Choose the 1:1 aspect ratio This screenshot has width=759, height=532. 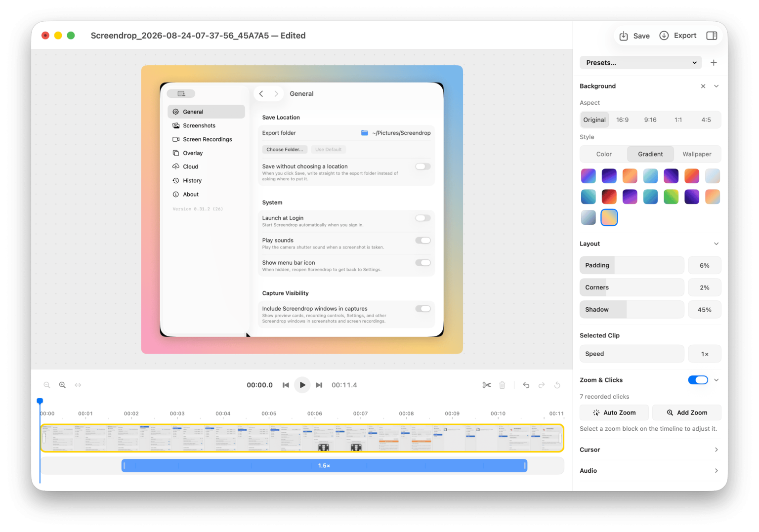click(x=678, y=120)
